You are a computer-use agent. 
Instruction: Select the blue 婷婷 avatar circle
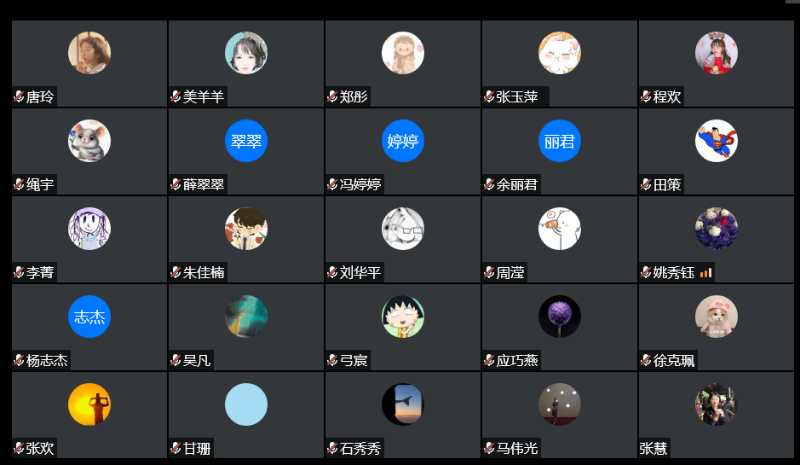tap(403, 141)
